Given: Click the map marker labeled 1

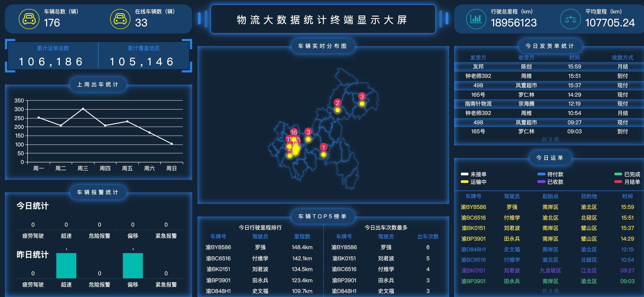Looking at the screenshot, I should (x=323, y=147).
